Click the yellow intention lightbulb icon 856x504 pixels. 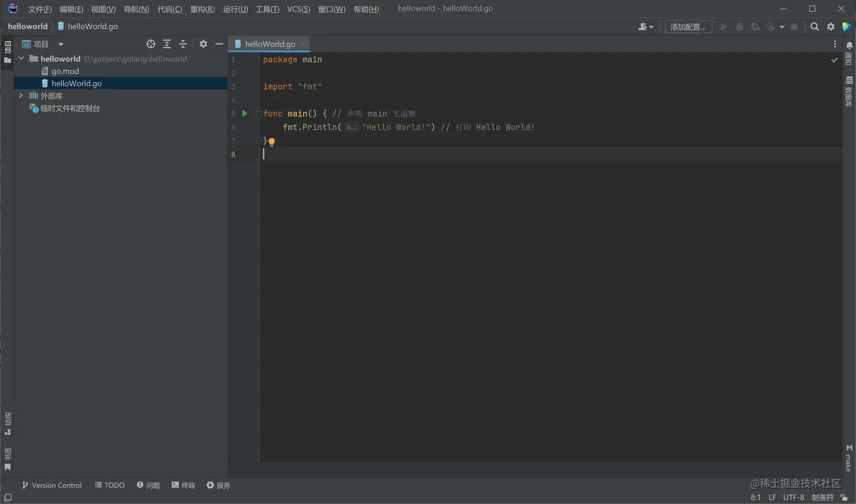(272, 142)
